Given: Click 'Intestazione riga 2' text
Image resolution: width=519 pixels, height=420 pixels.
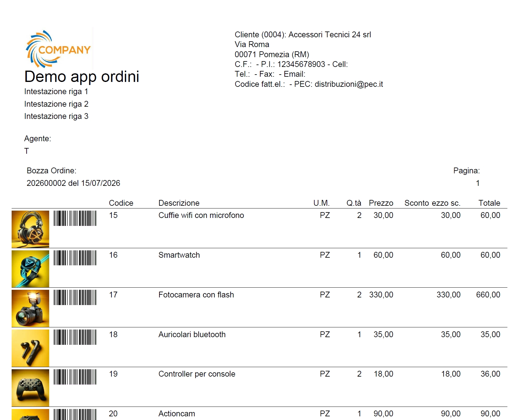Looking at the screenshot, I should click(56, 104).
